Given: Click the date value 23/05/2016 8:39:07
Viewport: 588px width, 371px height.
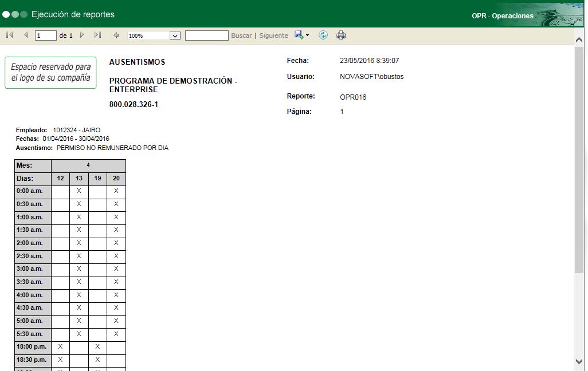Looking at the screenshot, I should coord(370,61).
